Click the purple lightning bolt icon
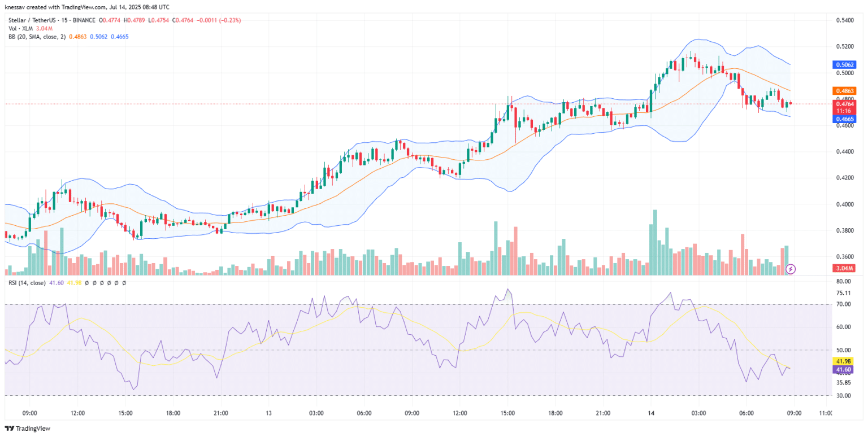The image size is (868, 437). click(x=791, y=269)
